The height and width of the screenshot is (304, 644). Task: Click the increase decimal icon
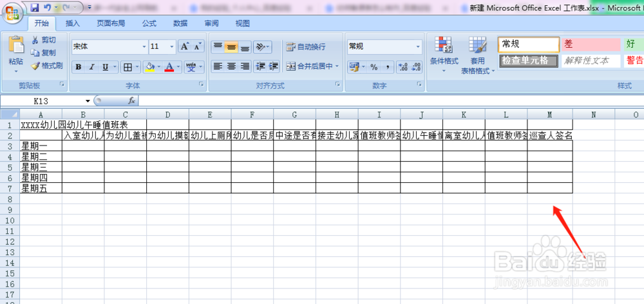[x=403, y=67]
